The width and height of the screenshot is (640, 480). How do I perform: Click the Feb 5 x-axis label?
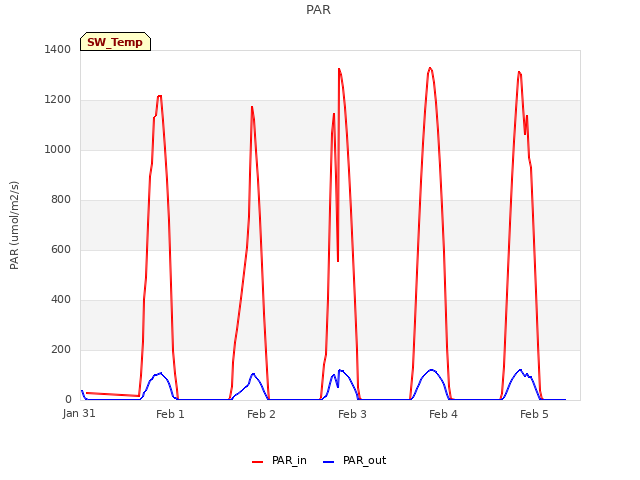534,414
